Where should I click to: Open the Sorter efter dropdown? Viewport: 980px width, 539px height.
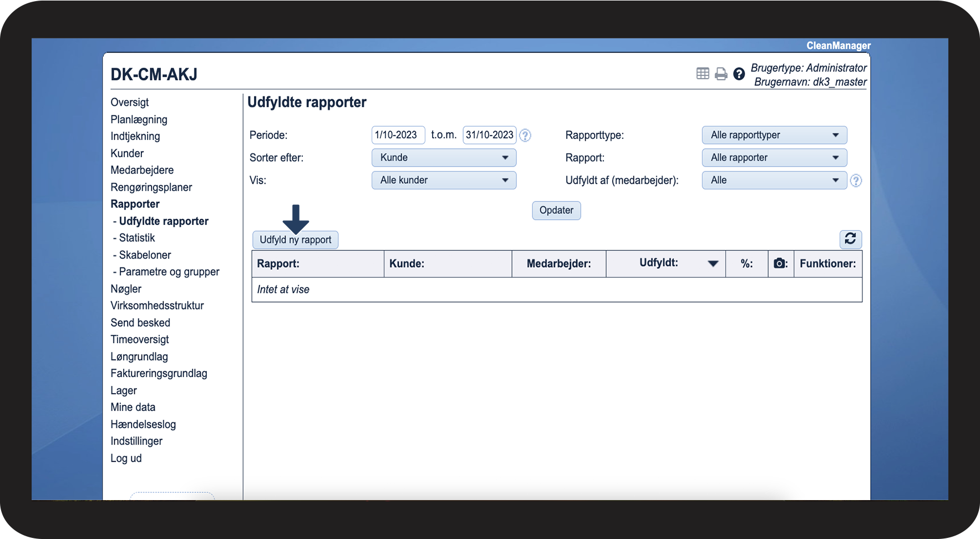[x=444, y=158]
